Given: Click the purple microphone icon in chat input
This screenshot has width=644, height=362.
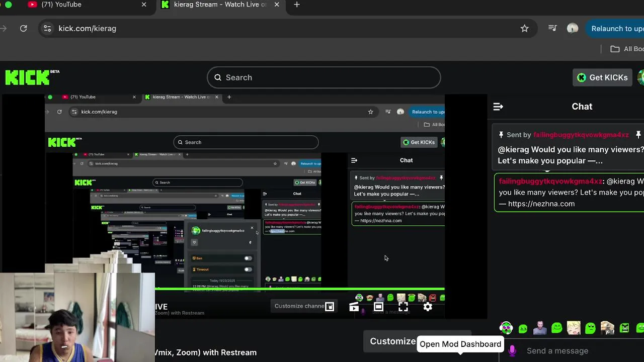Looking at the screenshot, I should pyautogui.click(x=512, y=351).
